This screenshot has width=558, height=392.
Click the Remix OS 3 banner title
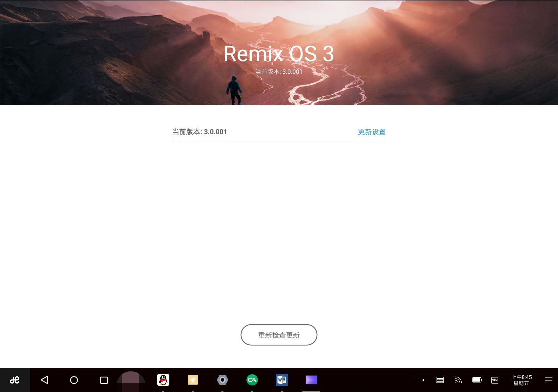(x=279, y=54)
